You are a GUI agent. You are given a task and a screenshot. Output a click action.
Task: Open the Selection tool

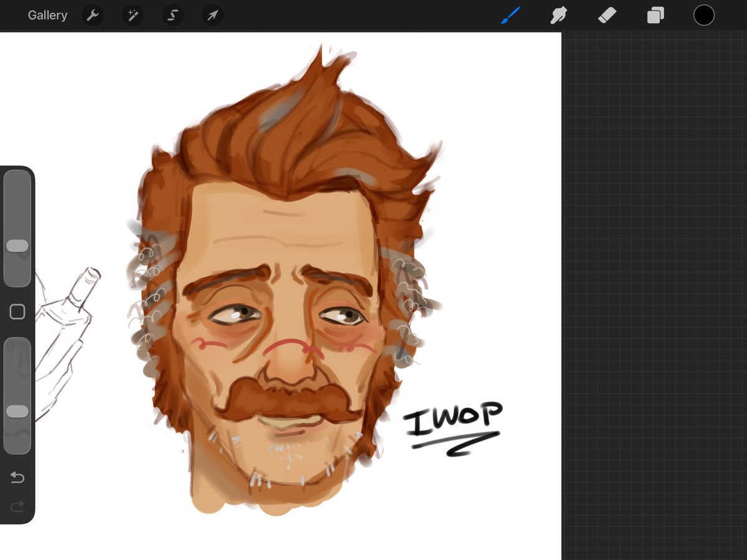point(172,16)
